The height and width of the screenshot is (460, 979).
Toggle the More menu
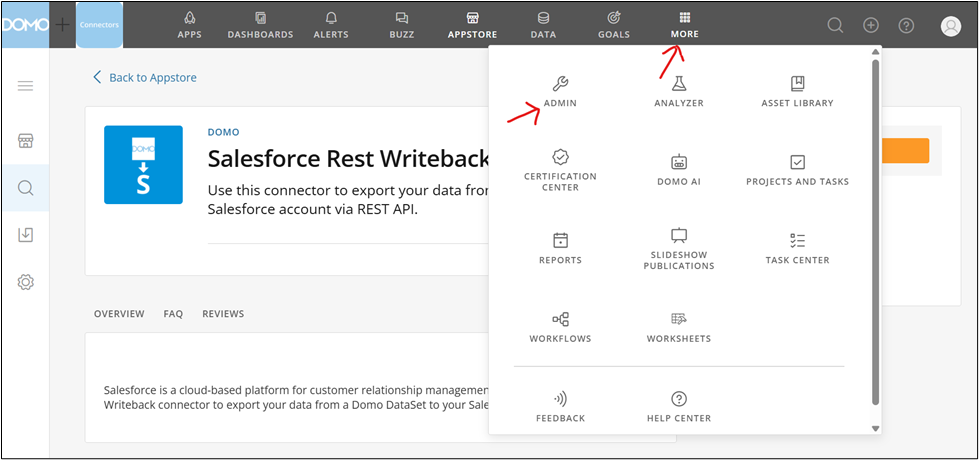(x=685, y=26)
